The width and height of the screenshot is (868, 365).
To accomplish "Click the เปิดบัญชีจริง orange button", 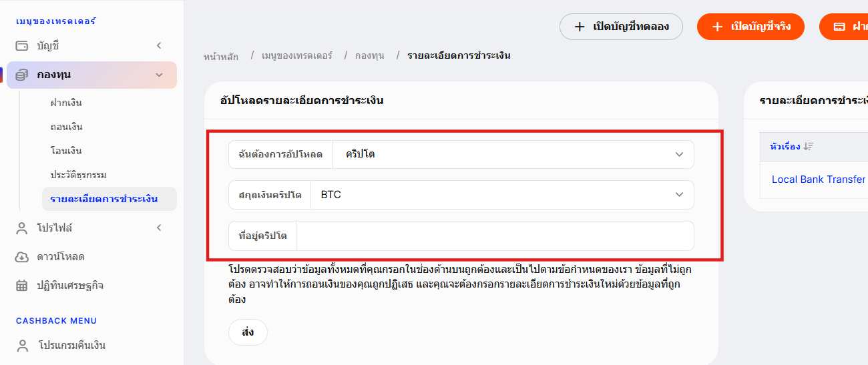I will click(x=750, y=27).
